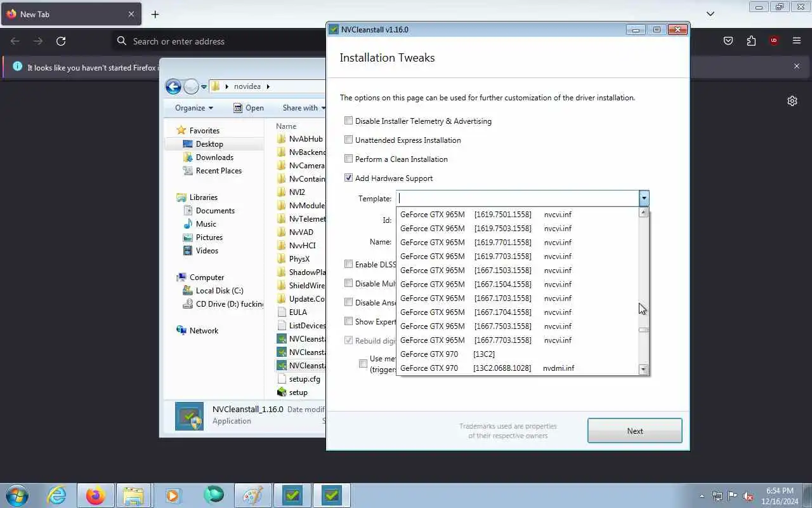Open the Share with menu in Explorer

coord(304,108)
